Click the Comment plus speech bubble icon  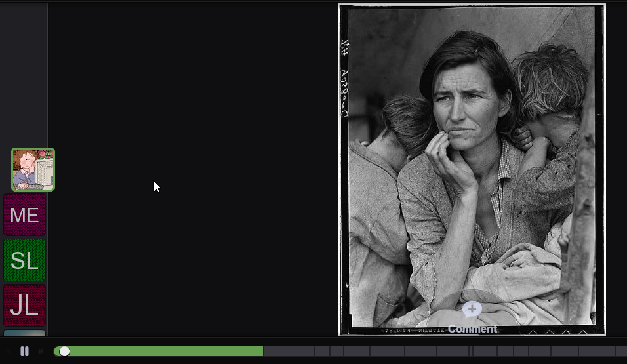(x=472, y=309)
